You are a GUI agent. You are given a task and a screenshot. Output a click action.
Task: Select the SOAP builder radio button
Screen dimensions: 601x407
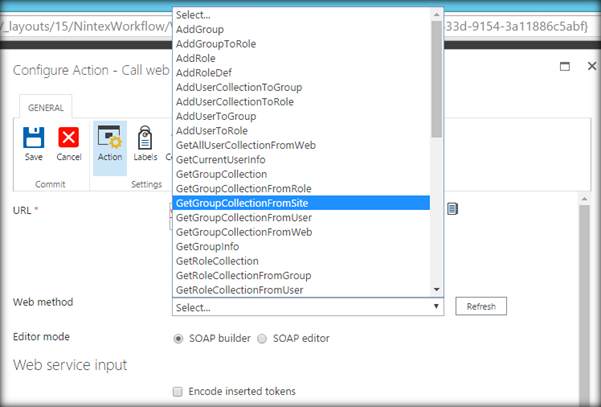pos(178,339)
